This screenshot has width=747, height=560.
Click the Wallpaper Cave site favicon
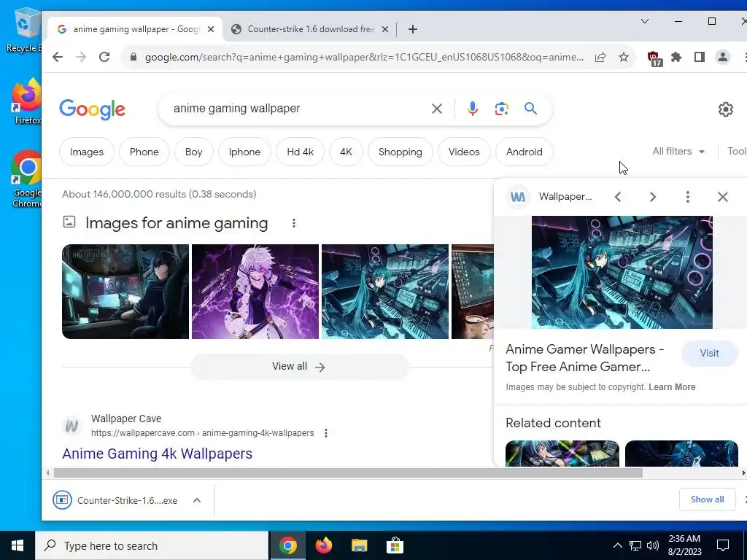(x=72, y=425)
